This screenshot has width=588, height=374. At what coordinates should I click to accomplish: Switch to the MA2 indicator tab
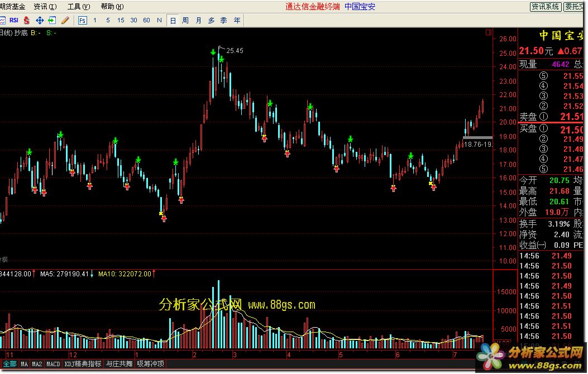pyautogui.click(x=37, y=363)
